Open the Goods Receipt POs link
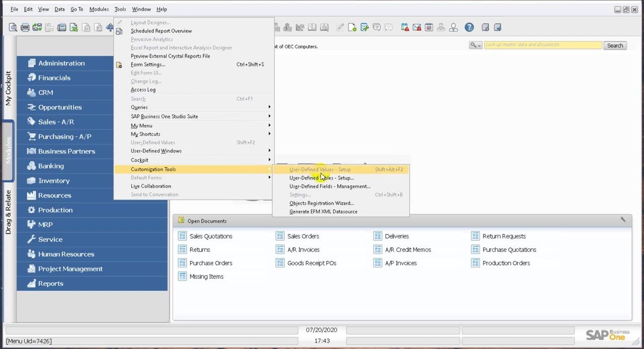The width and height of the screenshot is (644, 349). click(x=311, y=263)
